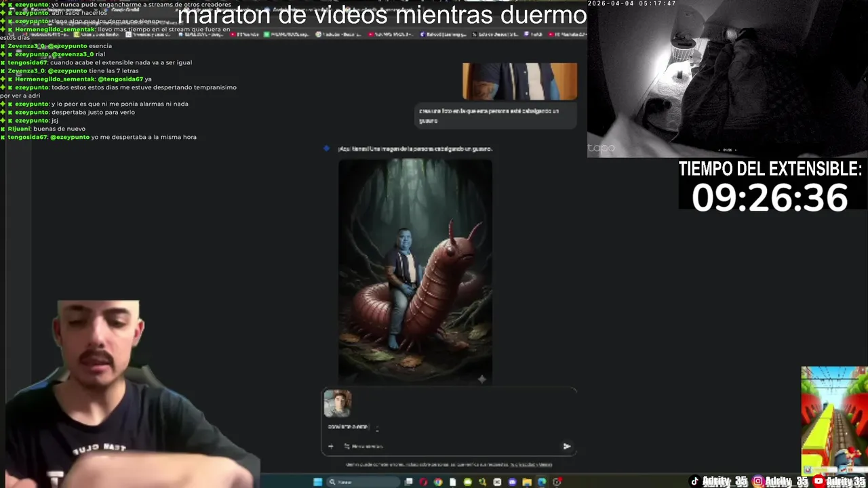Image resolution: width=868 pixels, height=488 pixels.
Task: Open File Explorer from the taskbar
Action: (527, 482)
